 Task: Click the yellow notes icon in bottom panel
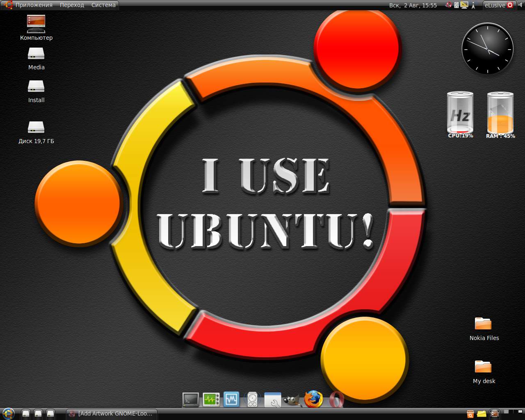(x=482, y=413)
